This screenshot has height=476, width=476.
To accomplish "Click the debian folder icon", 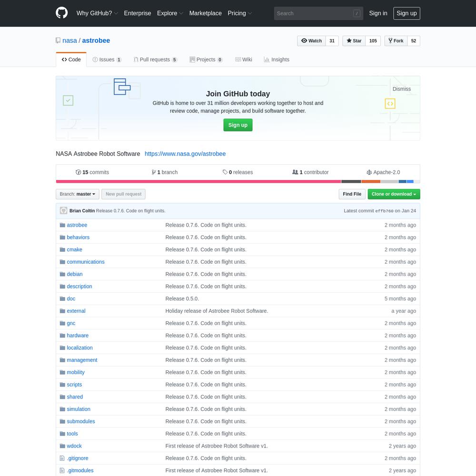I will (x=62, y=274).
